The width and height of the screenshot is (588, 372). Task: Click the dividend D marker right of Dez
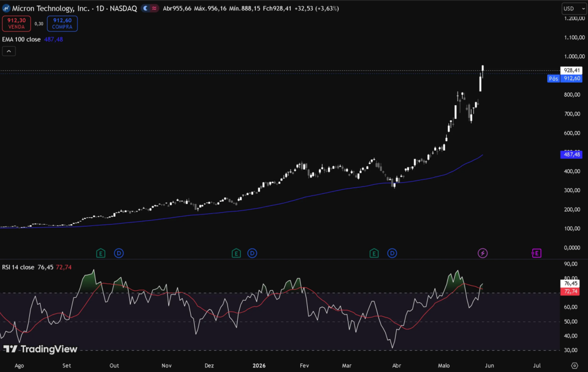pyautogui.click(x=252, y=253)
